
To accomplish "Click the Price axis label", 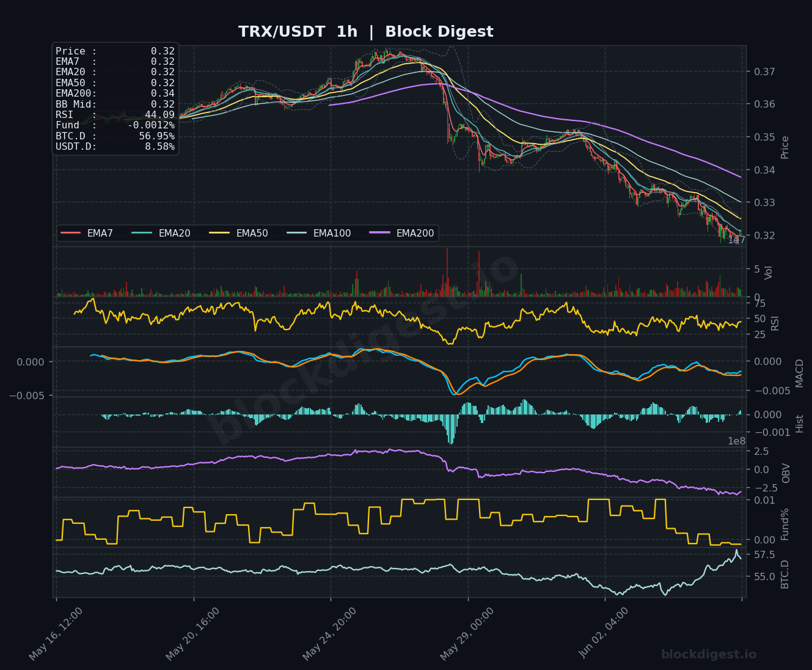I will [785, 147].
